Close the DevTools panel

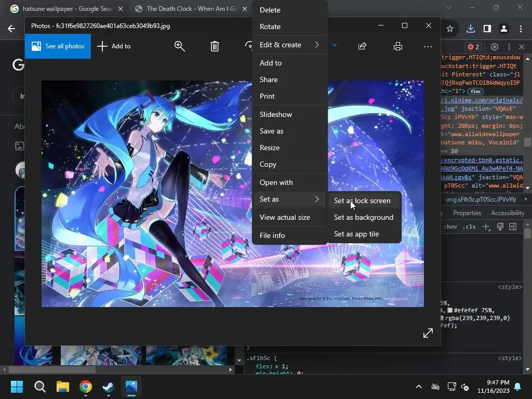point(522,46)
